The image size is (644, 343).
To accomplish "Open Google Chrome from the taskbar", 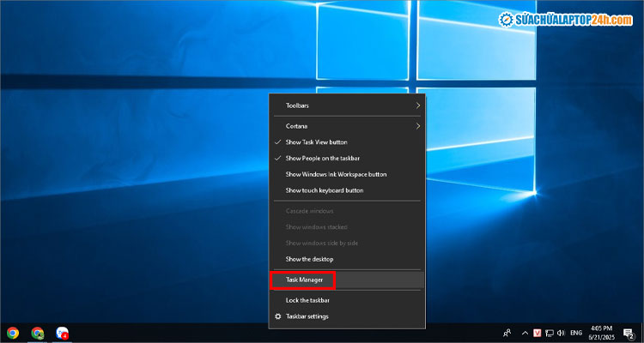I will point(13,333).
